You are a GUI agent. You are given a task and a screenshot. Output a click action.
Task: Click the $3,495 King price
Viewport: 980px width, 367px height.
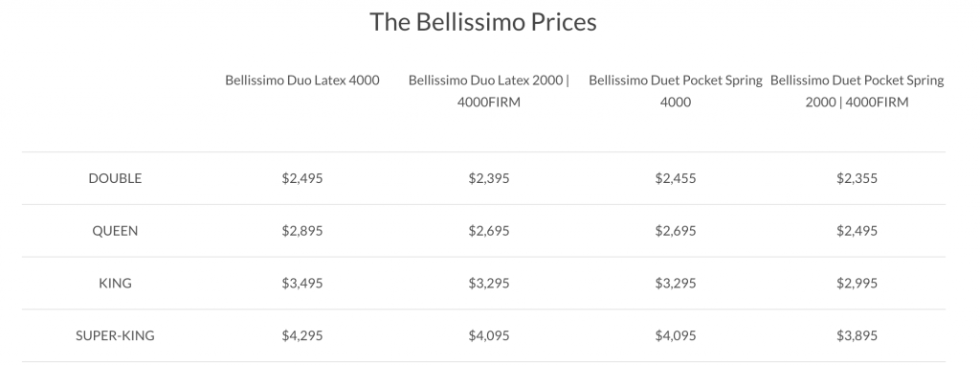pos(301,284)
